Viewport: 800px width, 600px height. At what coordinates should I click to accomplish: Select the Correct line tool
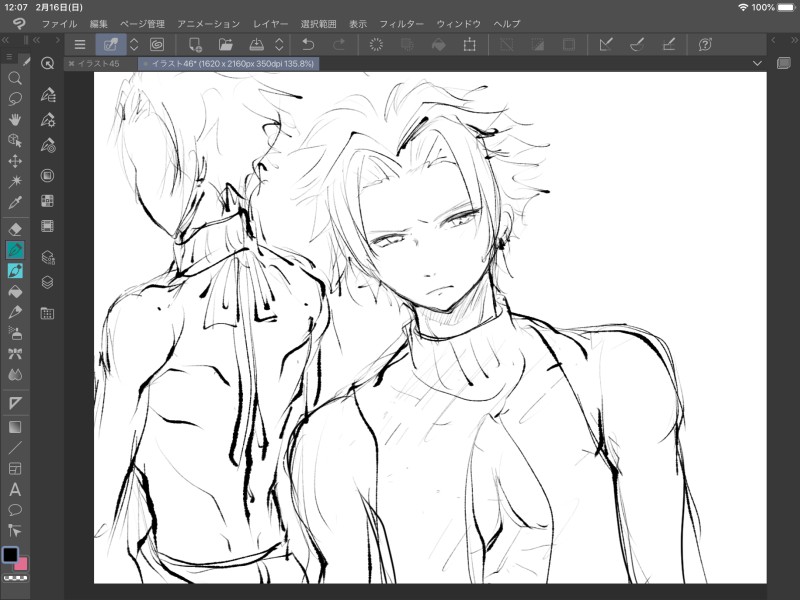tap(15, 531)
